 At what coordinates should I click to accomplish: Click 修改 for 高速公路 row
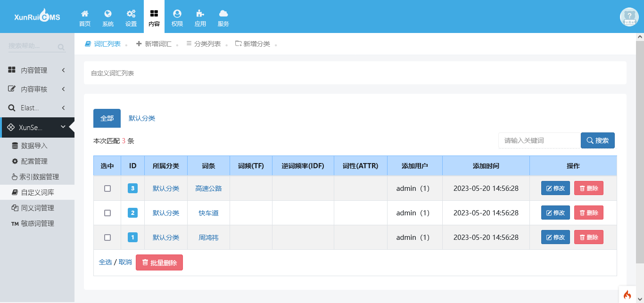coord(555,188)
